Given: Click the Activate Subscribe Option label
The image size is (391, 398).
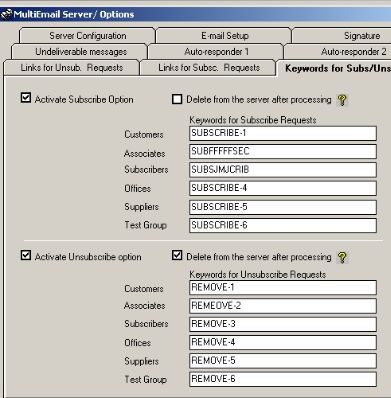Looking at the screenshot, I should 84,99.
